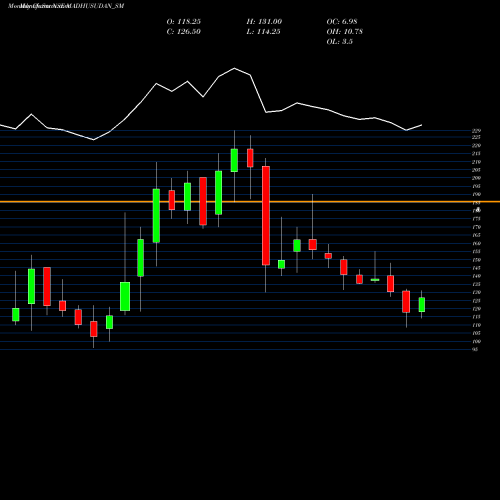Screen dimensions: 500x500
Task: Select the low price L: 114.25
Action: click(263, 32)
